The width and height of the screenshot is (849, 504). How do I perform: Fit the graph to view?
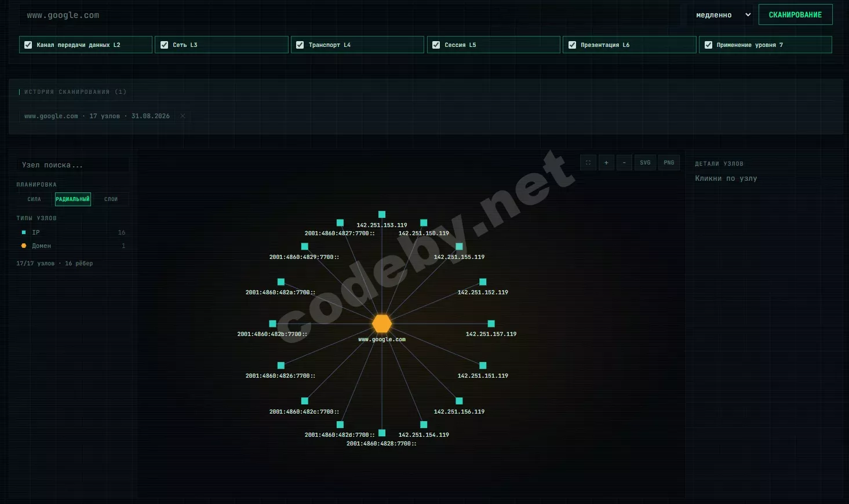(588, 163)
